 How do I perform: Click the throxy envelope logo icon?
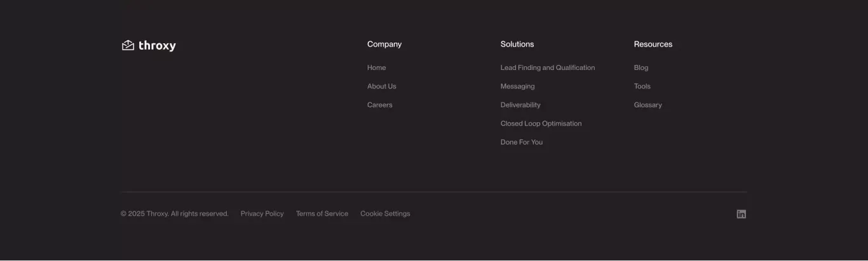coord(128,45)
